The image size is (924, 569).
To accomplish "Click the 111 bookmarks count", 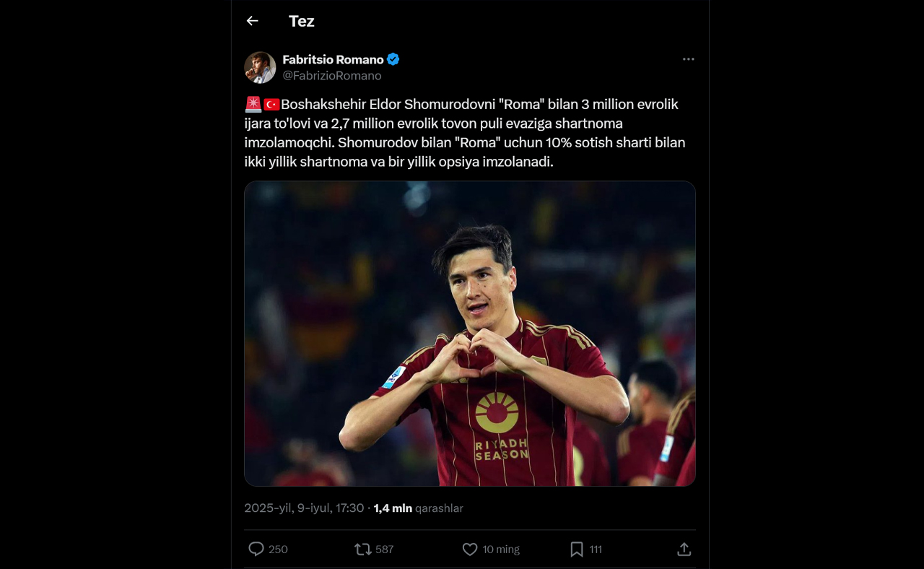I will [596, 550].
